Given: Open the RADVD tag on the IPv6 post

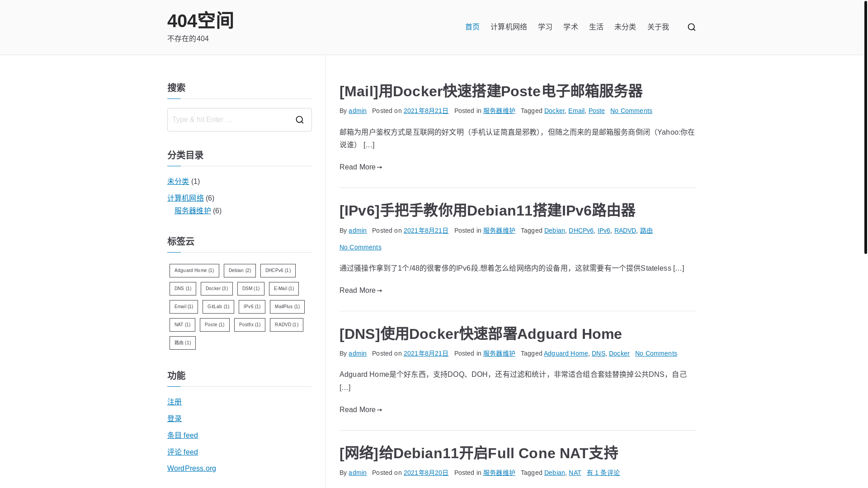Looking at the screenshot, I should pos(625,230).
